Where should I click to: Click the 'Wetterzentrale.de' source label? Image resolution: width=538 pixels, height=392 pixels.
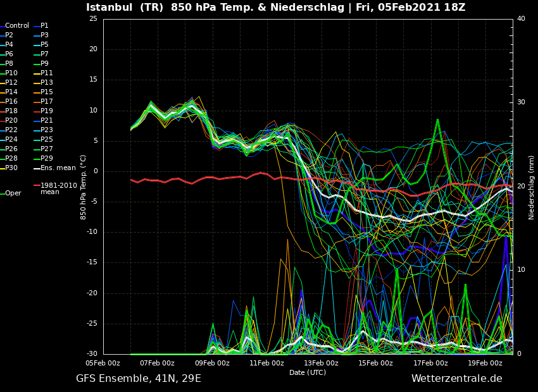pyautogui.click(x=457, y=379)
